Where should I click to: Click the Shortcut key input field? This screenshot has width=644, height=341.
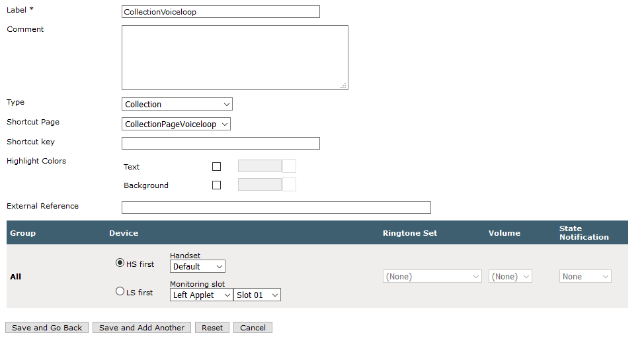(221, 143)
